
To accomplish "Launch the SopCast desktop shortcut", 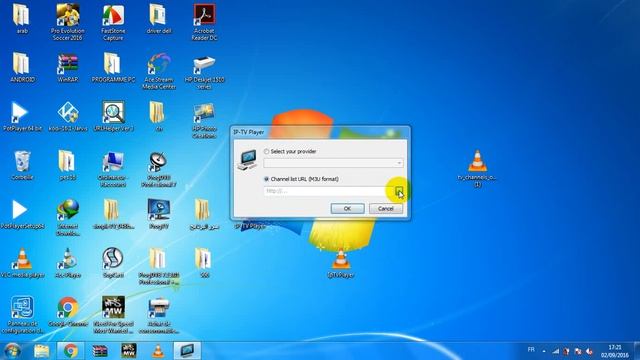I will click(x=113, y=263).
